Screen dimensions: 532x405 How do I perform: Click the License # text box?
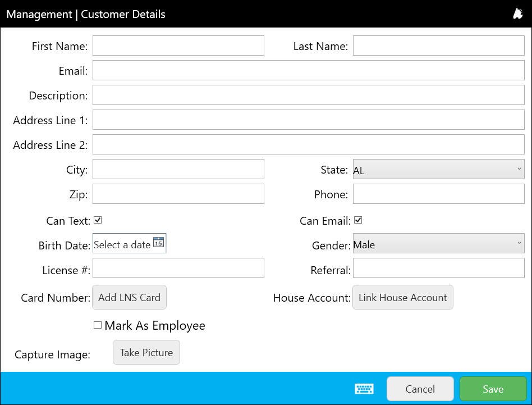point(178,269)
